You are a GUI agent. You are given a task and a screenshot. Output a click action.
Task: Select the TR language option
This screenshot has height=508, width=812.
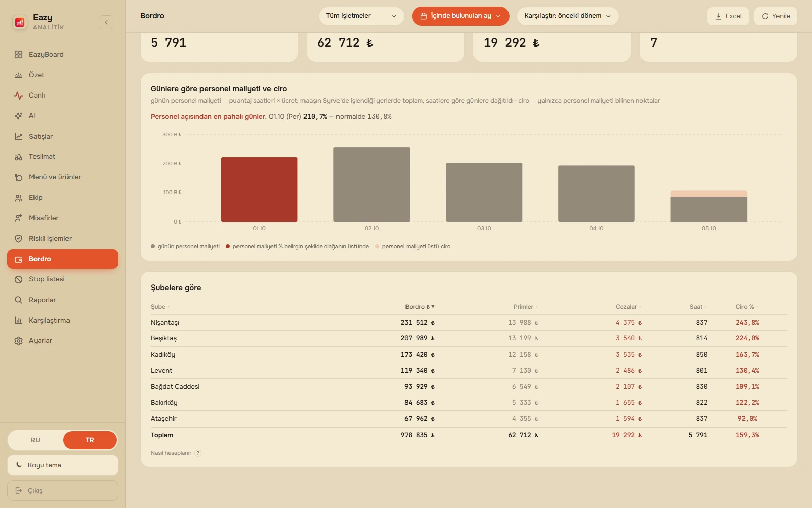click(90, 440)
